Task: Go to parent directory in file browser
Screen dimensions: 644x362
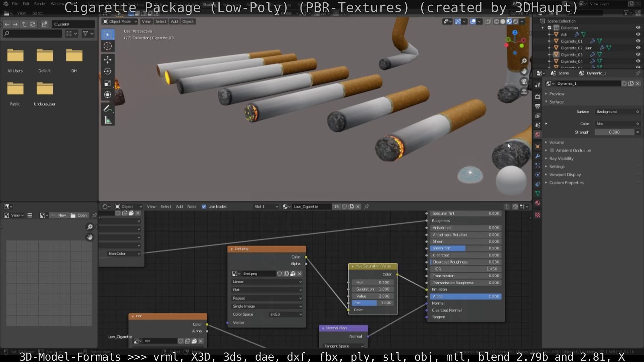Action: click(24, 24)
